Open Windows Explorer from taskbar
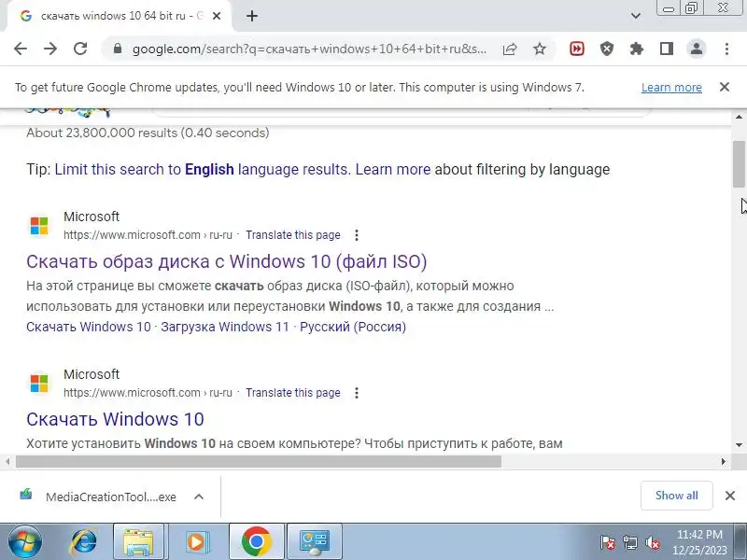 (138, 541)
